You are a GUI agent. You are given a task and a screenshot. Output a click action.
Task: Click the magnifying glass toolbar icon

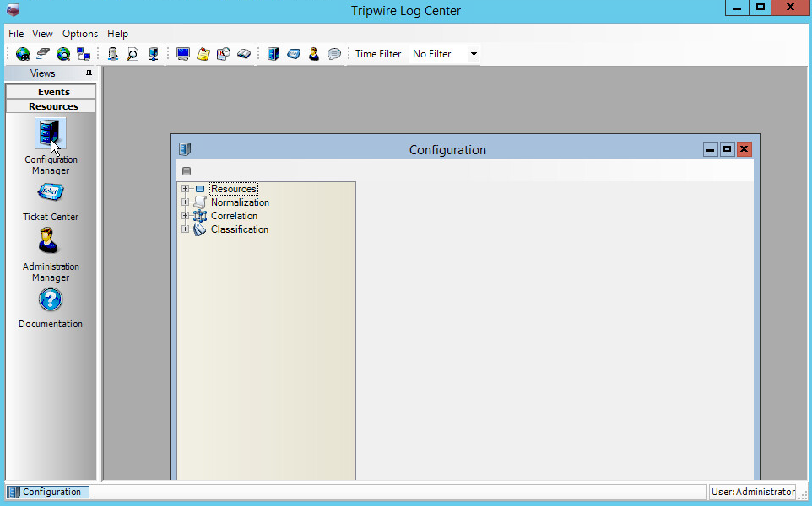[133, 54]
